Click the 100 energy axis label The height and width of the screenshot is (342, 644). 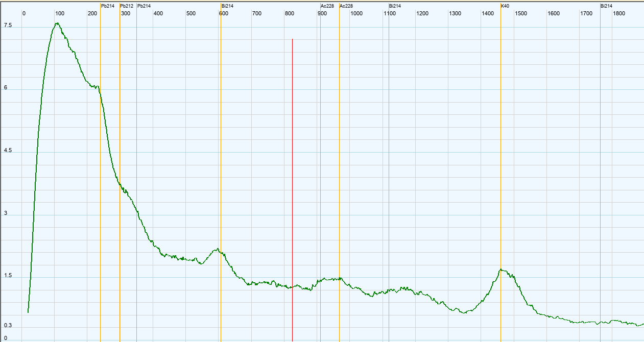[59, 13]
